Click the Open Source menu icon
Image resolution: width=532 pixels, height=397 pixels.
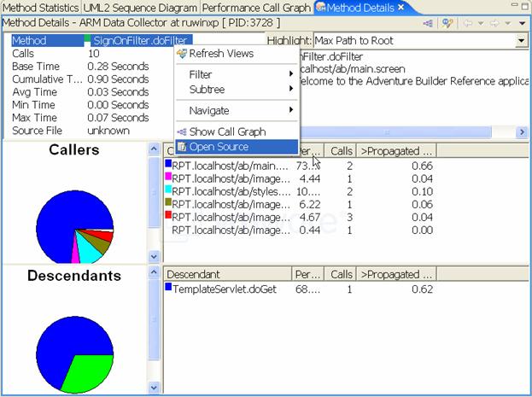[182, 147]
